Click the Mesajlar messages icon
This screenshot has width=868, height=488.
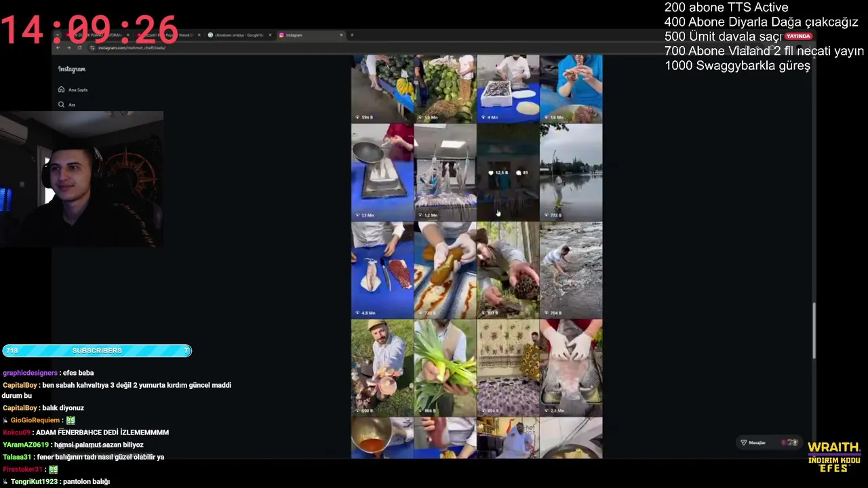pos(743,443)
